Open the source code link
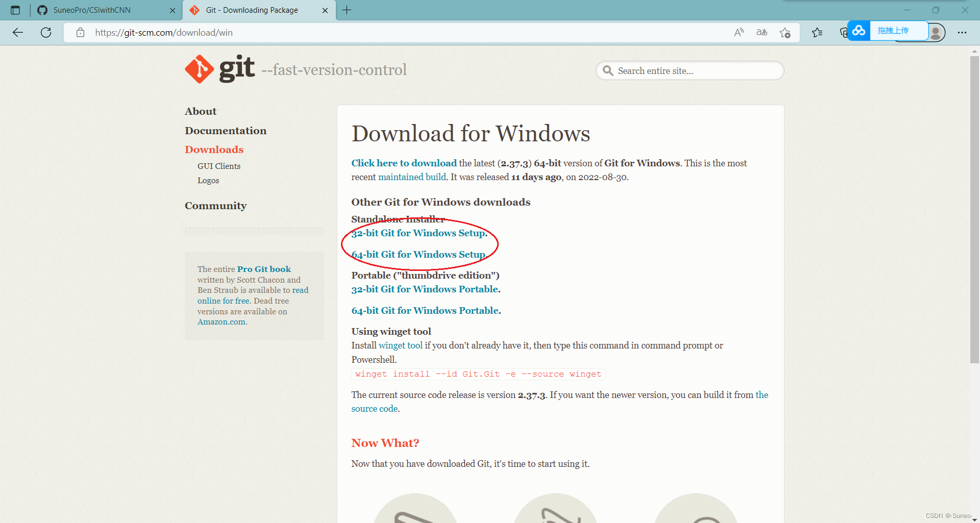This screenshot has width=980, height=523. [375, 409]
